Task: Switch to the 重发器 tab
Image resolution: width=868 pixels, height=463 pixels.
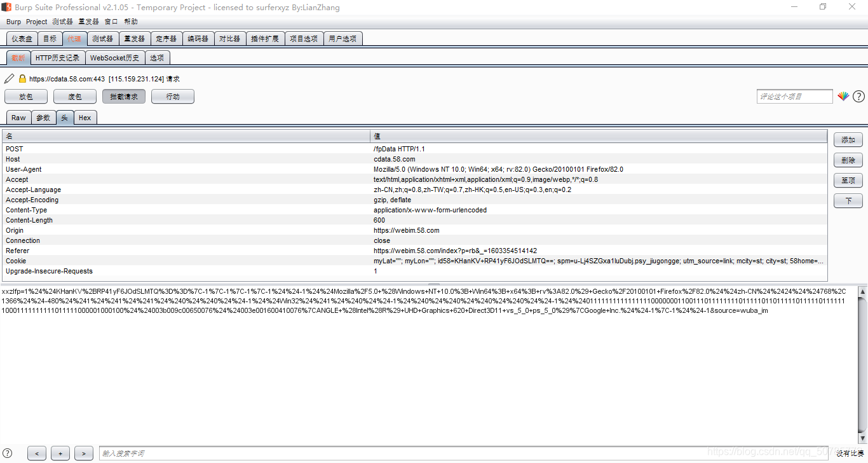Action: pos(134,39)
